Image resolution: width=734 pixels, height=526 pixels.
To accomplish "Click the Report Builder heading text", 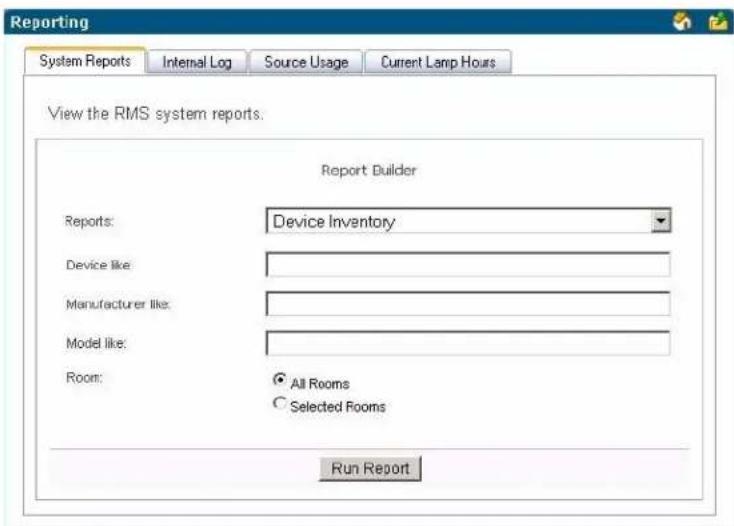I will tap(369, 170).
